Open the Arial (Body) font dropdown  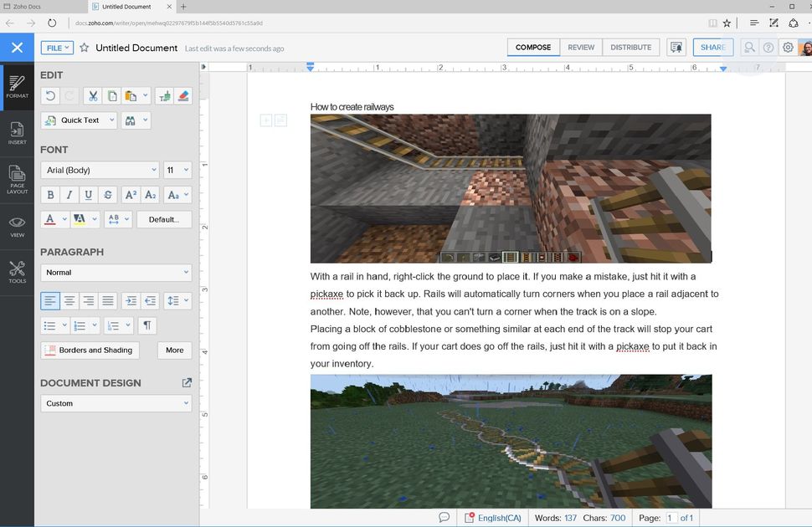[100, 170]
